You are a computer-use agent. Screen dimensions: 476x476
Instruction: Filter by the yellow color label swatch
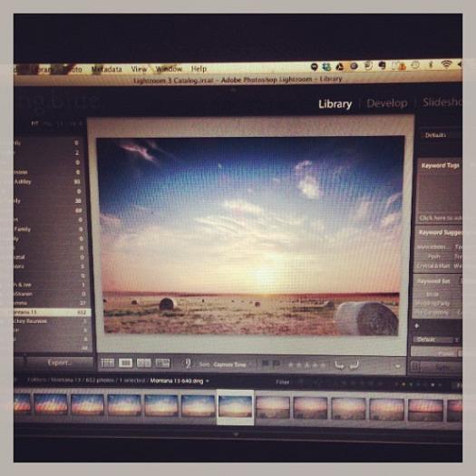click(403, 384)
